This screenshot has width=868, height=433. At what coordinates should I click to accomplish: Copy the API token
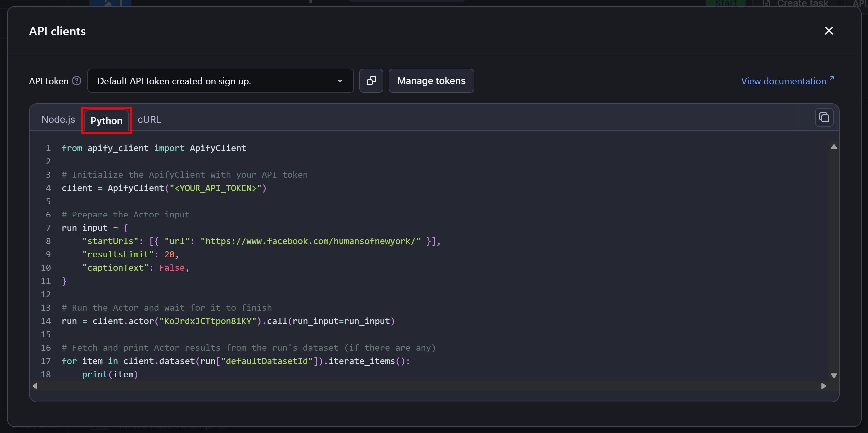(x=371, y=81)
